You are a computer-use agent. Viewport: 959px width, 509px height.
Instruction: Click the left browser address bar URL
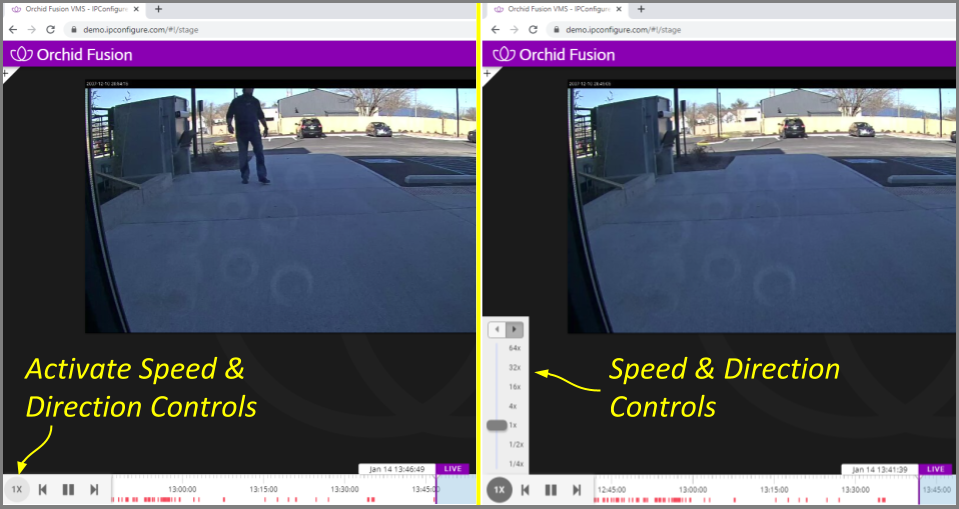141,29
